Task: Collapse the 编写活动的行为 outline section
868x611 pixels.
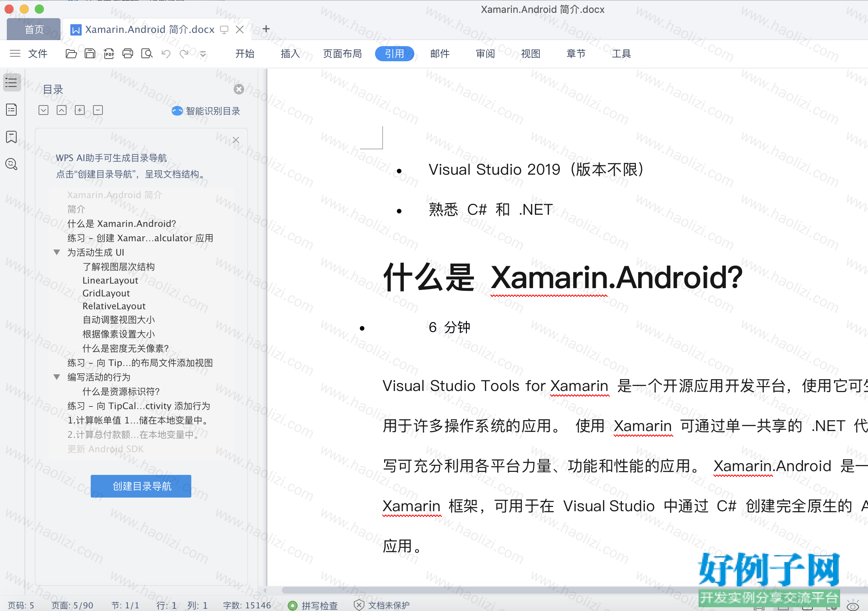Action: point(57,377)
